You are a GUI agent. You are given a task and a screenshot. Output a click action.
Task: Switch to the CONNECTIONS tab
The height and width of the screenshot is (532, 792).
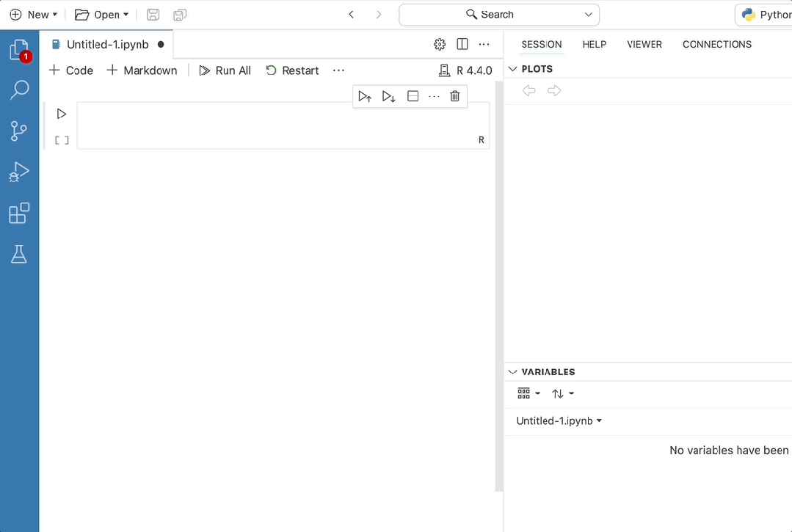coord(717,45)
